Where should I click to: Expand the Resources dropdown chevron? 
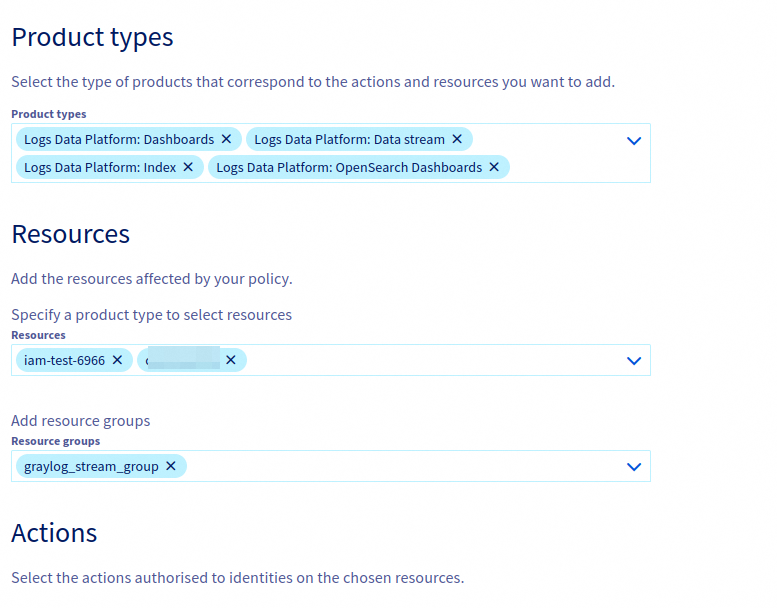click(634, 361)
